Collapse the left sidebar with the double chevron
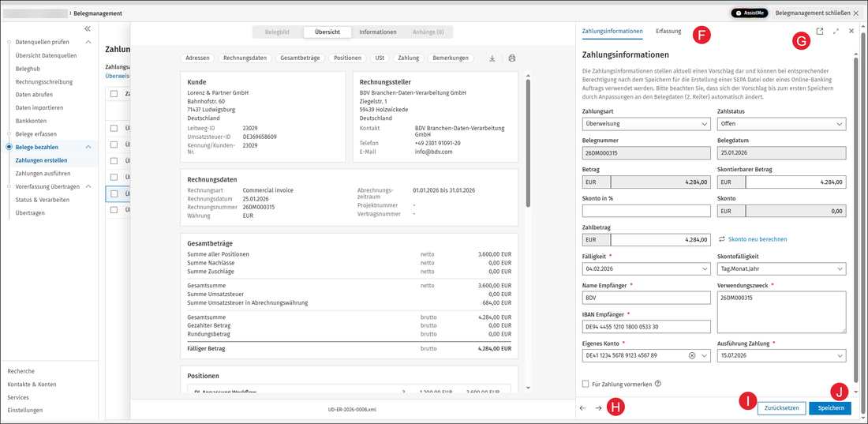This screenshot has height=424, width=868. pyautogui.click(x=88, y=29)
